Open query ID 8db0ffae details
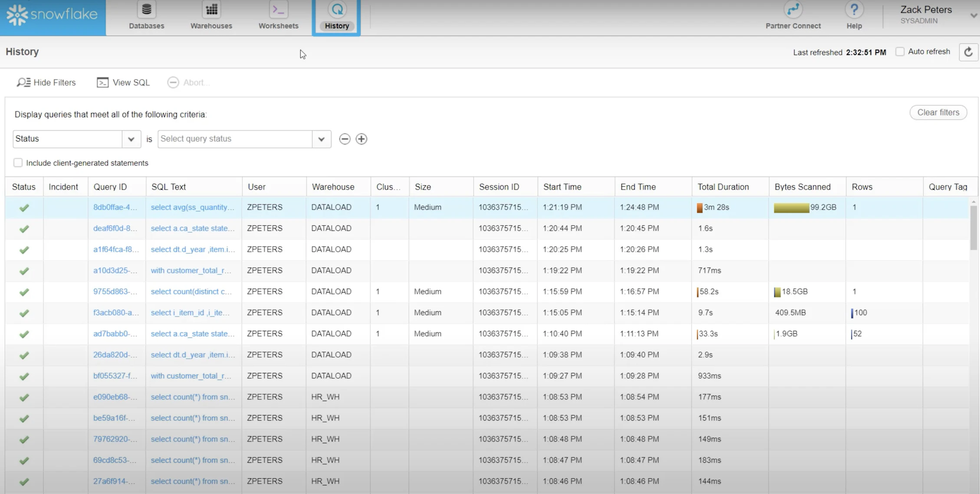This screenshot has width=980, height=494. pyautogui.click(x=115, y=207)
